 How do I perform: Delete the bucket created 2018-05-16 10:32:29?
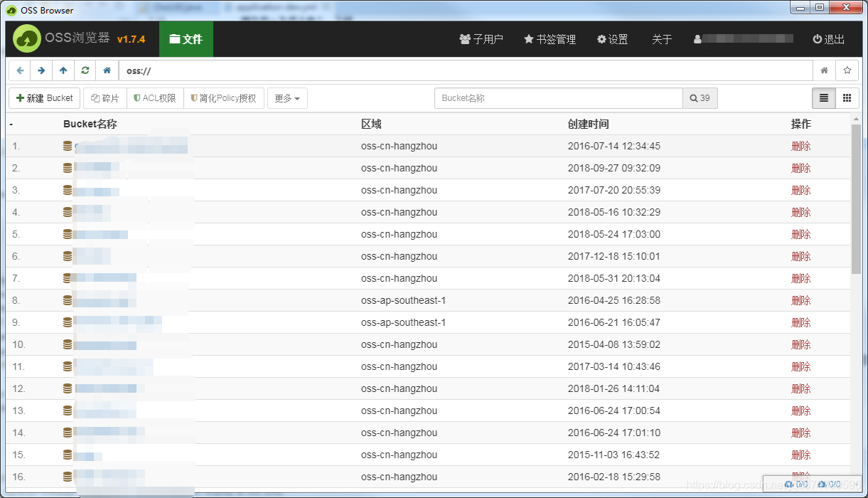point(801,212)
